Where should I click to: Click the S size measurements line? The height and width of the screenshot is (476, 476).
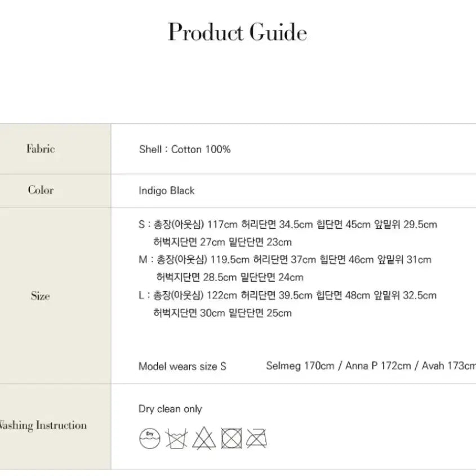tap(287, 224)
